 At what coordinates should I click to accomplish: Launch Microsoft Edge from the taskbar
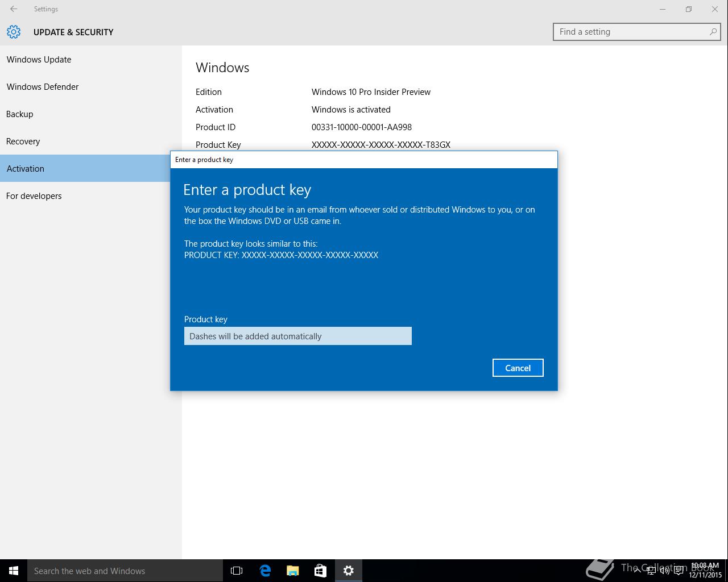point(265,571)
